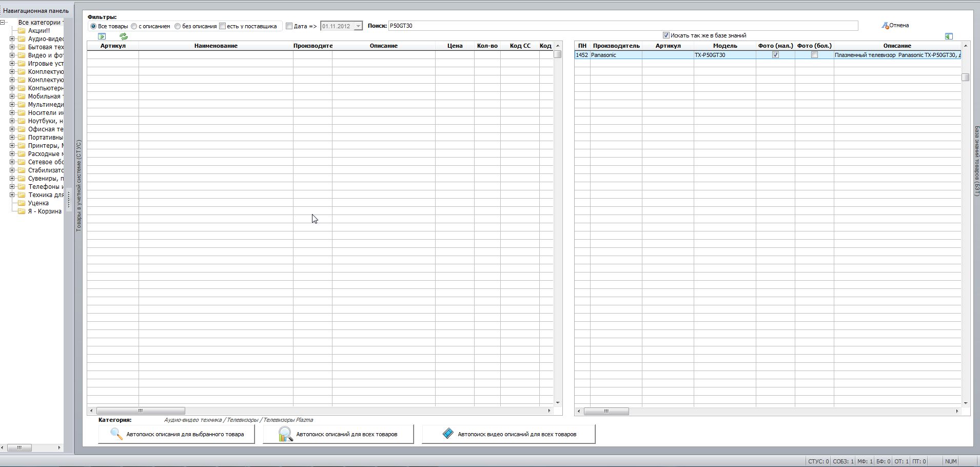Click Автопоиск описания для выбранного товара
Image resolution: width=980 pixels, height=467 pixels.
click(x=177, y=434)
